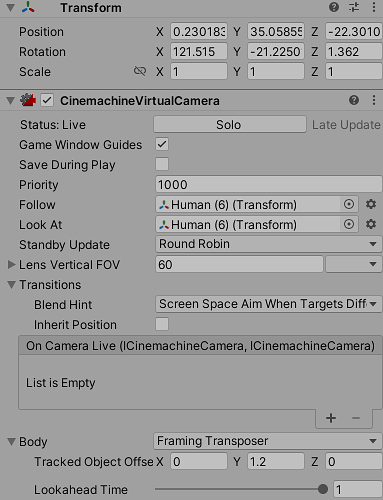Click the Solo button
The height and width of the screenshot is (500, 383).
click(x=230, y=124)
